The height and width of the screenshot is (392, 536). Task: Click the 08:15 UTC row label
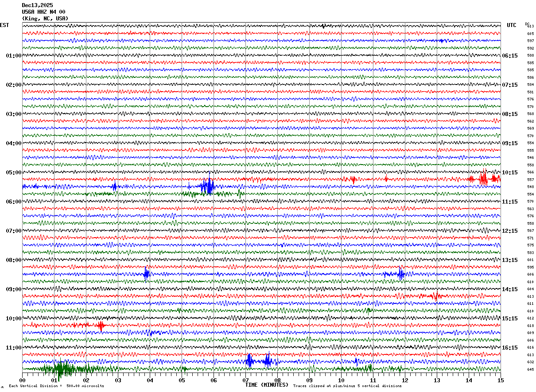pyautogui.click(x=510, y=114)
